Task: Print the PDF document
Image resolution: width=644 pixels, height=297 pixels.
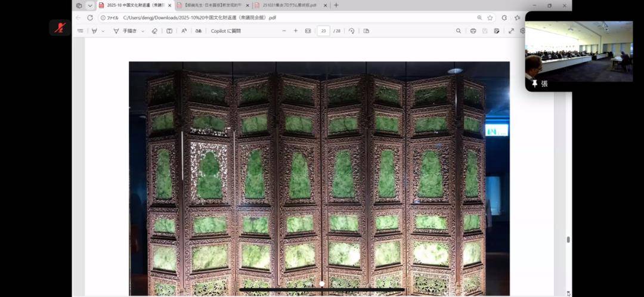Action: (473, 31)
